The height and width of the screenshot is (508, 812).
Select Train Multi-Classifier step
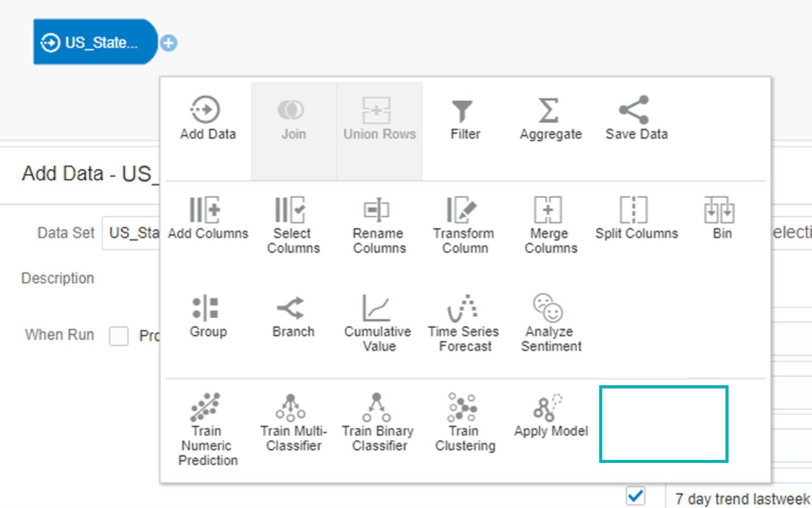(x=293, y=423)
